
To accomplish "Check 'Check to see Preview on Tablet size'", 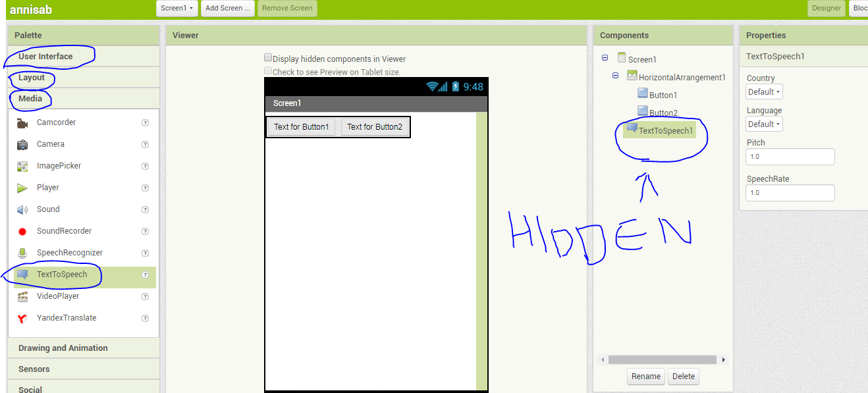I will click(x=268, y=70).
